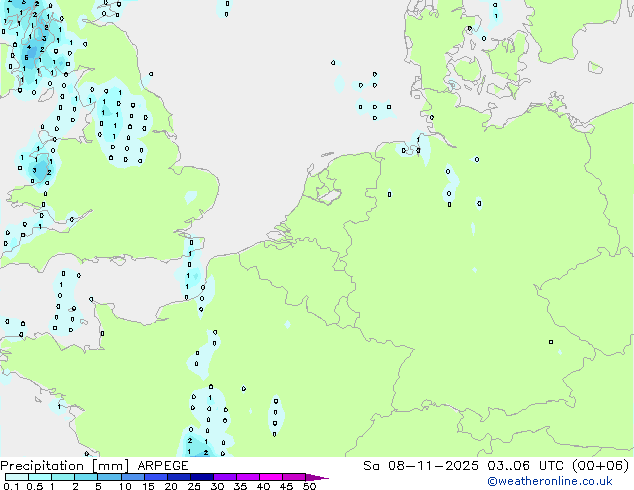This screenshot has width=634, height=490.
Task: Click the '[mm]' unit label
Action: (x=110, y=466)
